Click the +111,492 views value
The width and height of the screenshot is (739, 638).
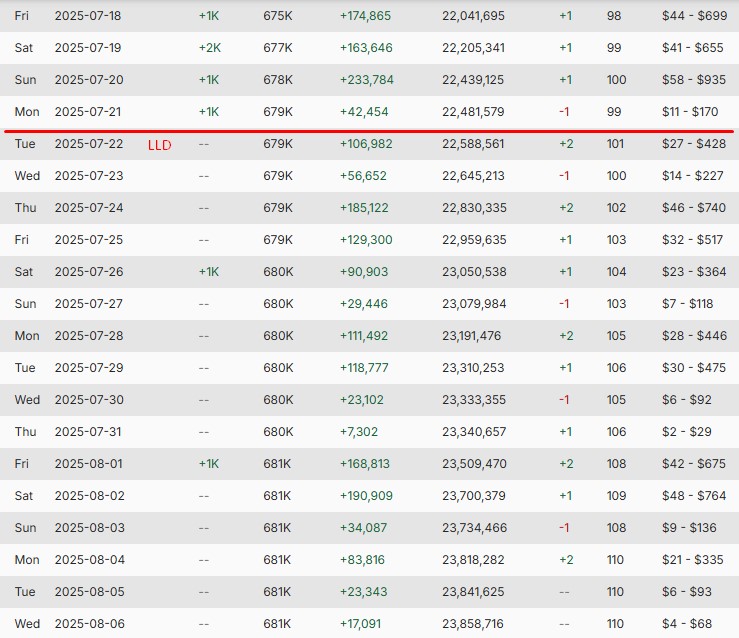364,336
